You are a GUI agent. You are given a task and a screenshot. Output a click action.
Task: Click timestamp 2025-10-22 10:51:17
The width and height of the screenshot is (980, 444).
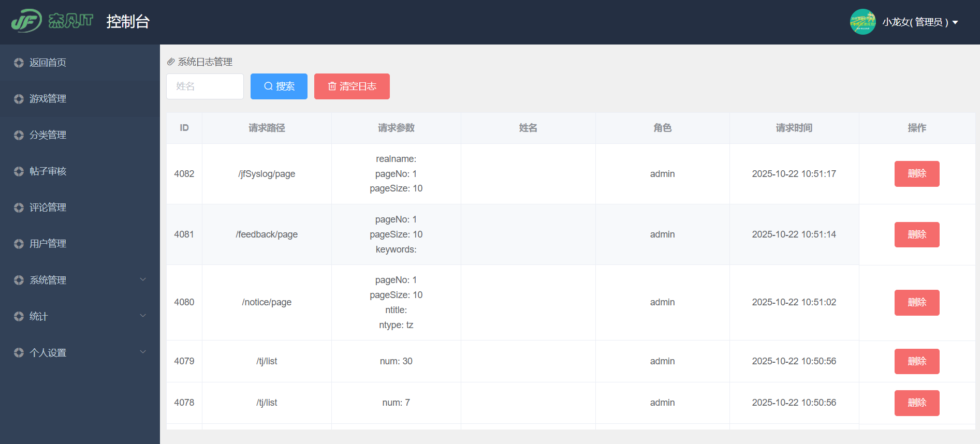click(x=794, y=174)
